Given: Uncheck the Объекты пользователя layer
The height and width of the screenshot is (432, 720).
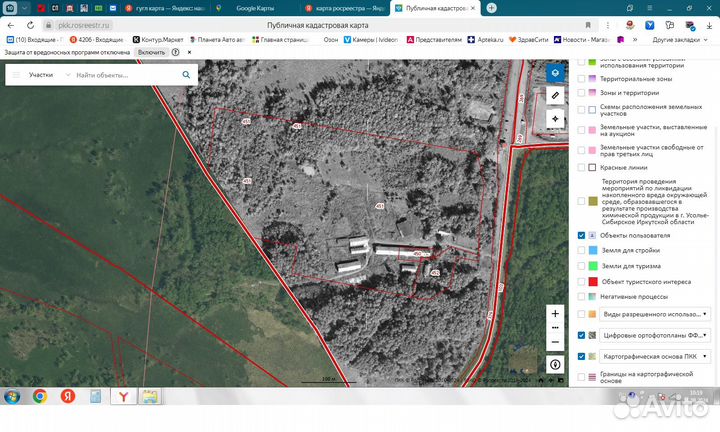Looking at the screenshot, I should [581, 235].
